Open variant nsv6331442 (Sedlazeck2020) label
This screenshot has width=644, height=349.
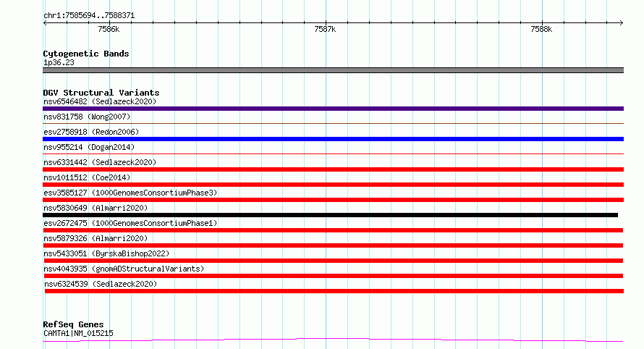100,162
